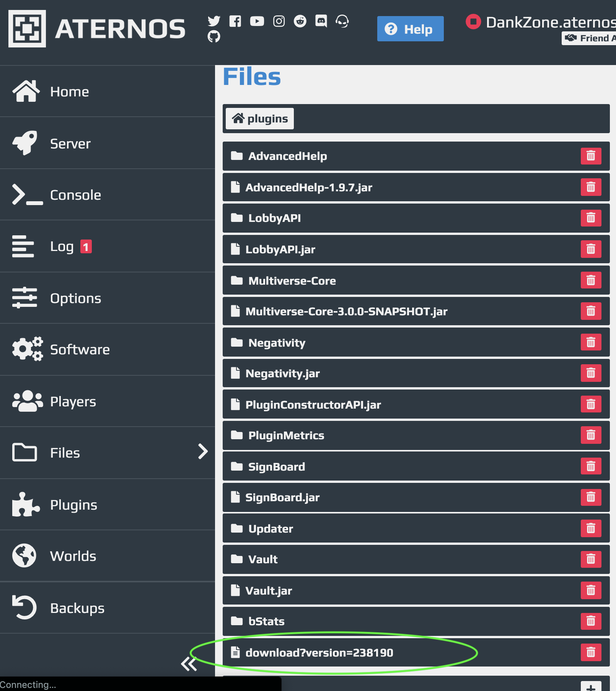Collapse the sidebar with the double arrow
The height and width of the screenshot is (691, 616).
189,664
